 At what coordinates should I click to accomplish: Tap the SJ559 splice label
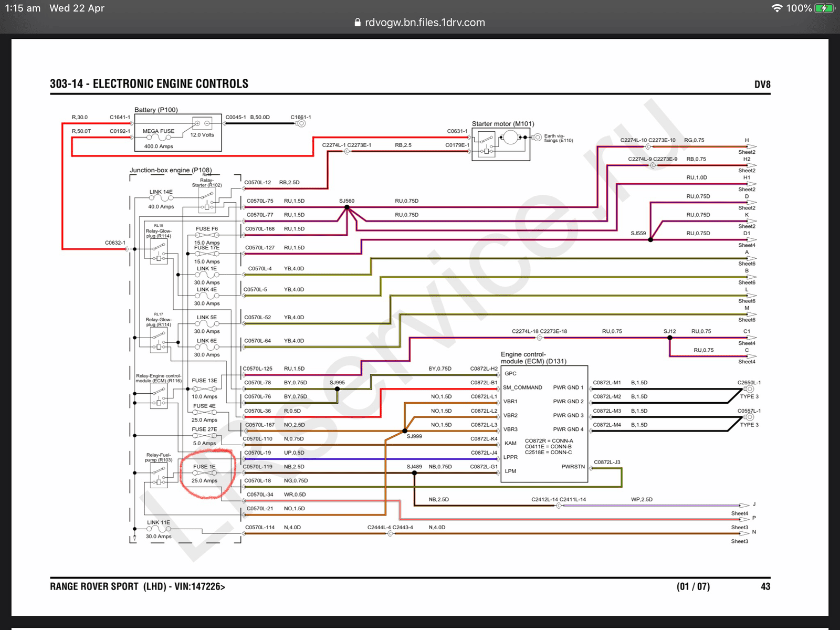click(x=638, y=234)
